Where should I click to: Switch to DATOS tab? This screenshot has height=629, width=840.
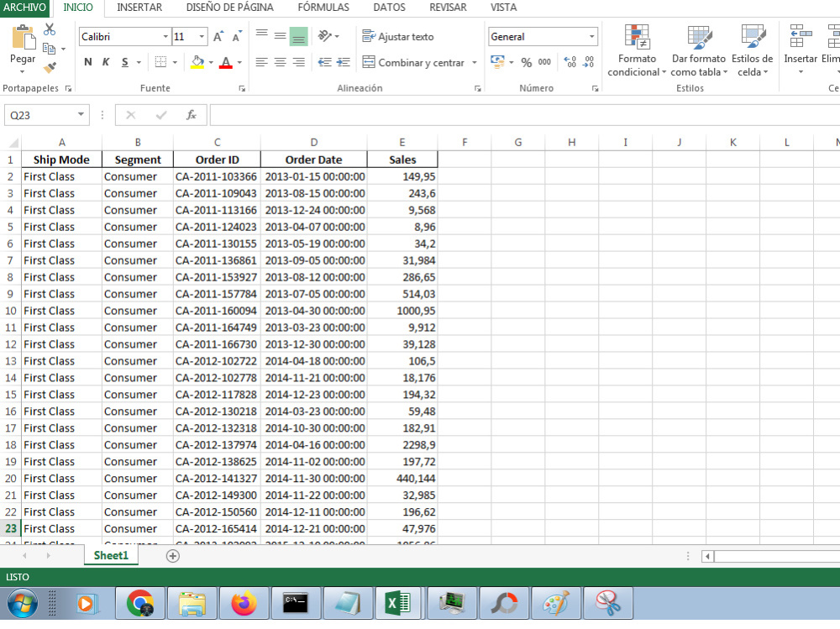coord(390,8)
